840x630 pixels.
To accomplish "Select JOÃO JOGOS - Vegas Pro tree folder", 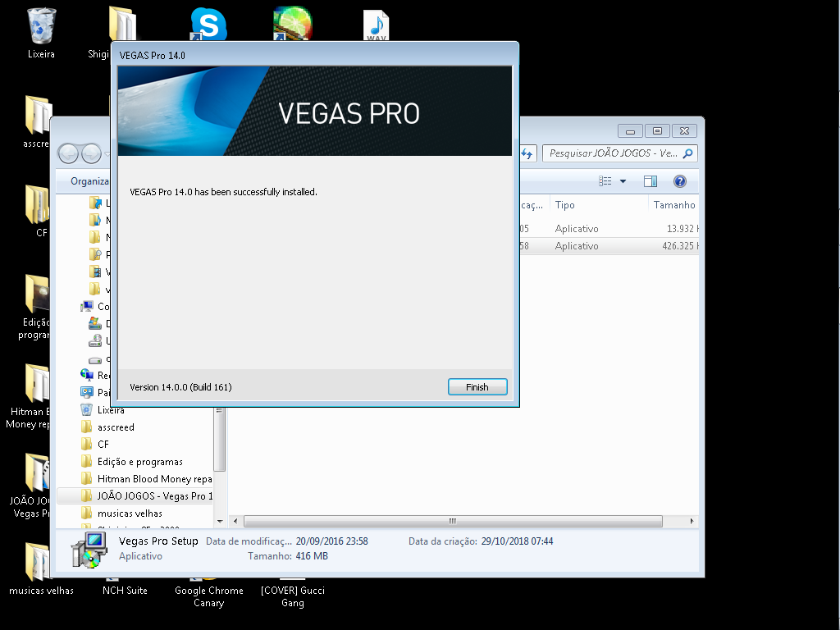I will pos(155,495).
